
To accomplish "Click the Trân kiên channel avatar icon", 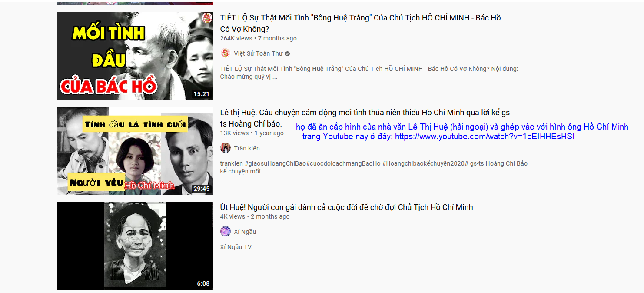I will coord(226,148).
